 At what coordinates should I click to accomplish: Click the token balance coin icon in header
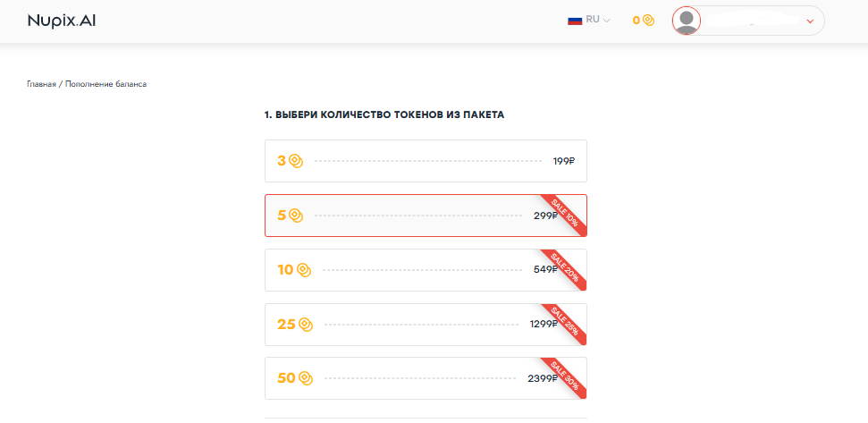[648, 21]
